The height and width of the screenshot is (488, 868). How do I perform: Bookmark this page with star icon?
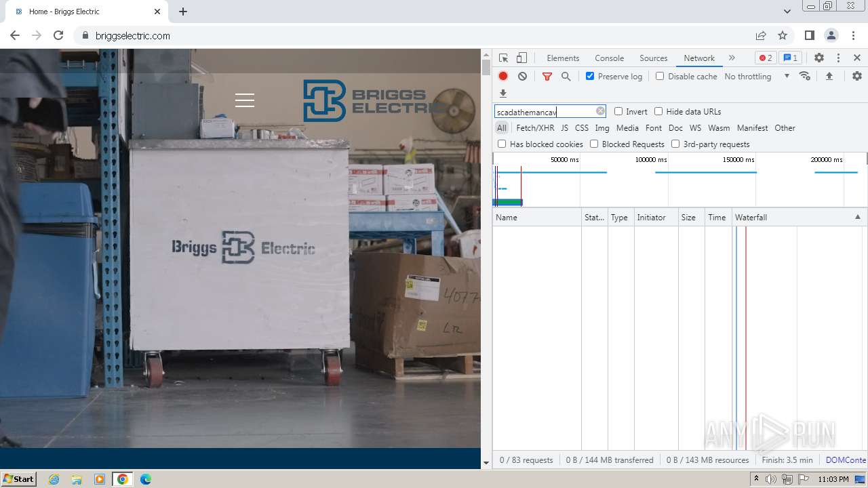(783, 35)
